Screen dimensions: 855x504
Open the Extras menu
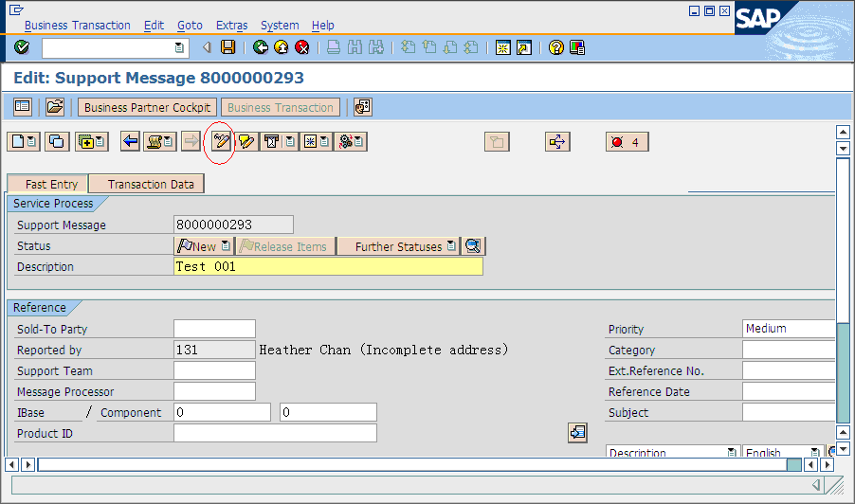pyautogui.click(x=231, y=25)
